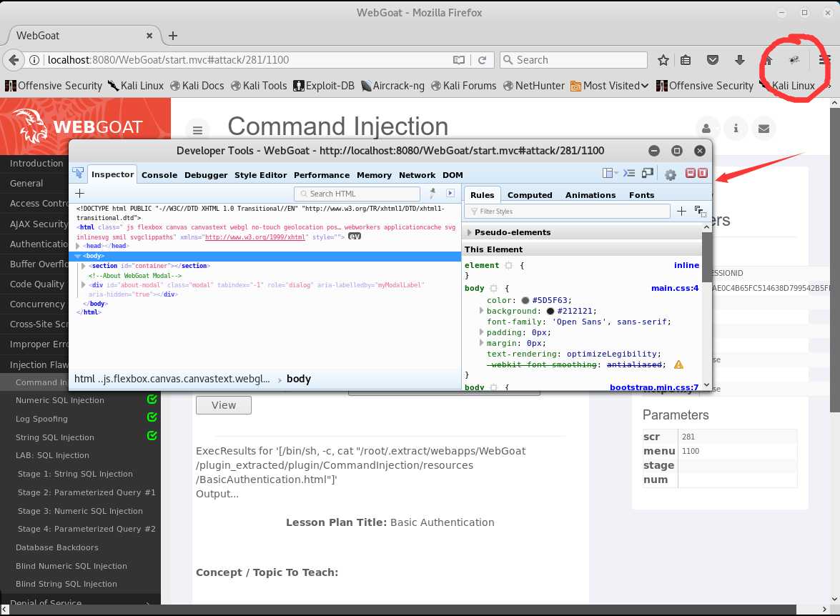The width and height of the screenshot is (840, 616).
Task: Open a new browser tab
Action: [173, 36]
